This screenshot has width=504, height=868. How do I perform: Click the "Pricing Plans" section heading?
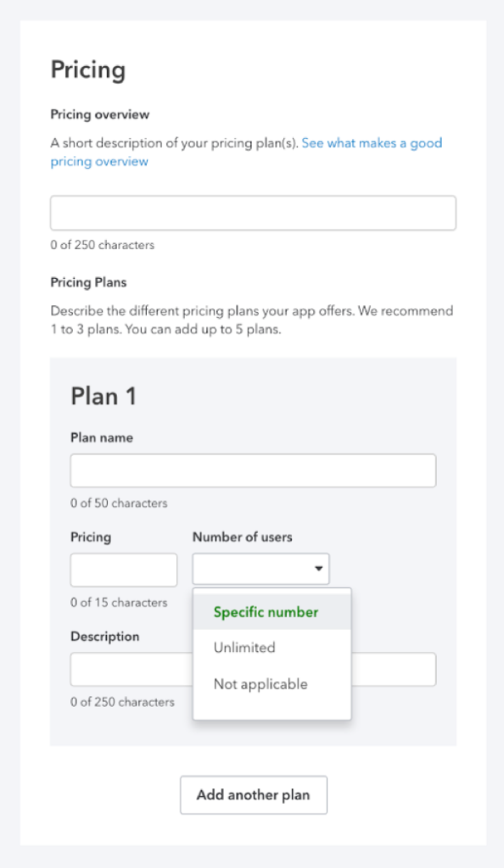(x=88, y=282)
